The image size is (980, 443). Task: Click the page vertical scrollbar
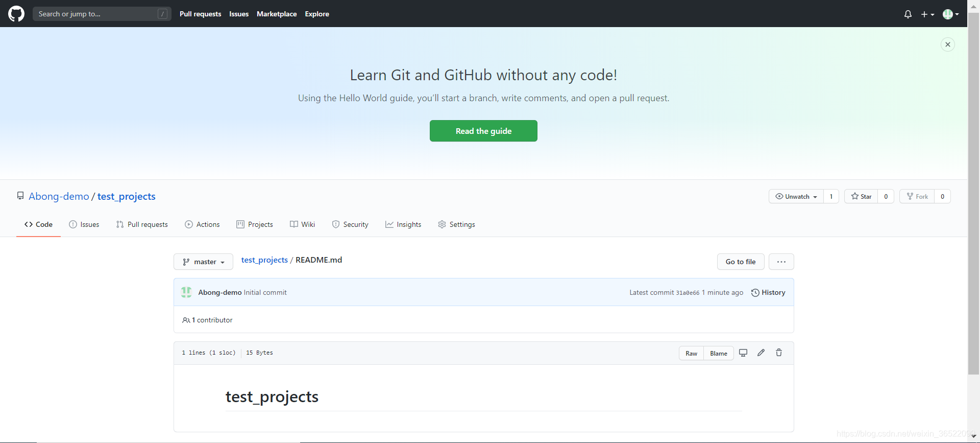tap(974, 194)
